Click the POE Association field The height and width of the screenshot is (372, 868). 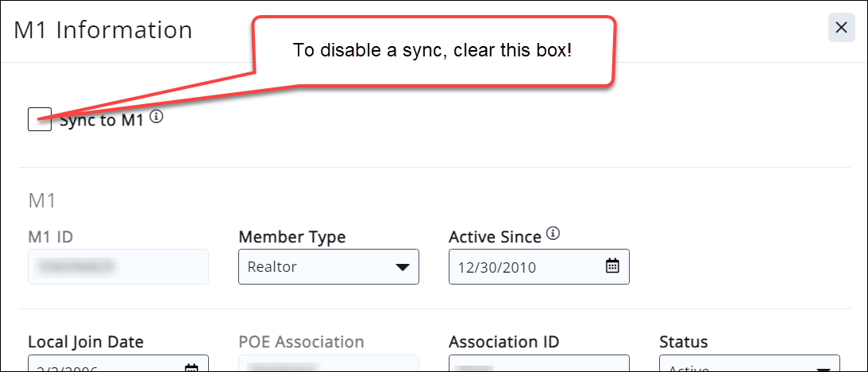[x=328, y=366]
